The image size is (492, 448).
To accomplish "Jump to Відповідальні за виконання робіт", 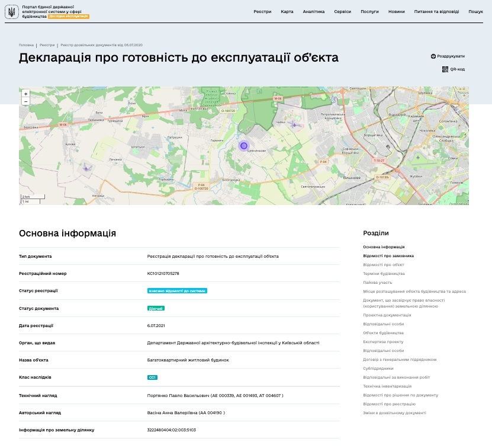I will pyautogui.click(x=396, y=377).
